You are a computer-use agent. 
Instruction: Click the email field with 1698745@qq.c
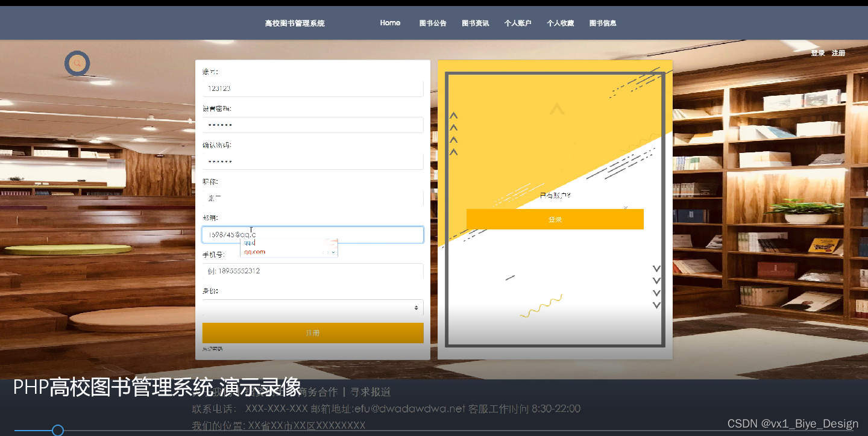(x=313, y=235)
